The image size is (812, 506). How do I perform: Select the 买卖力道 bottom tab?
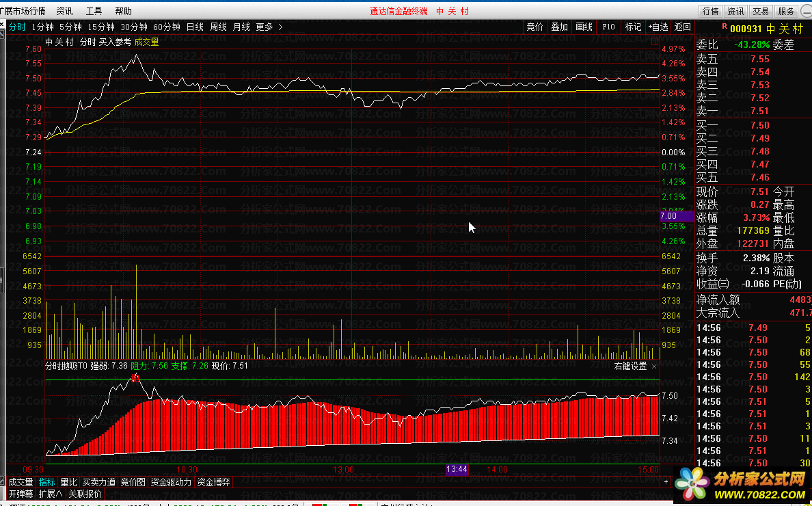[99, 482]
